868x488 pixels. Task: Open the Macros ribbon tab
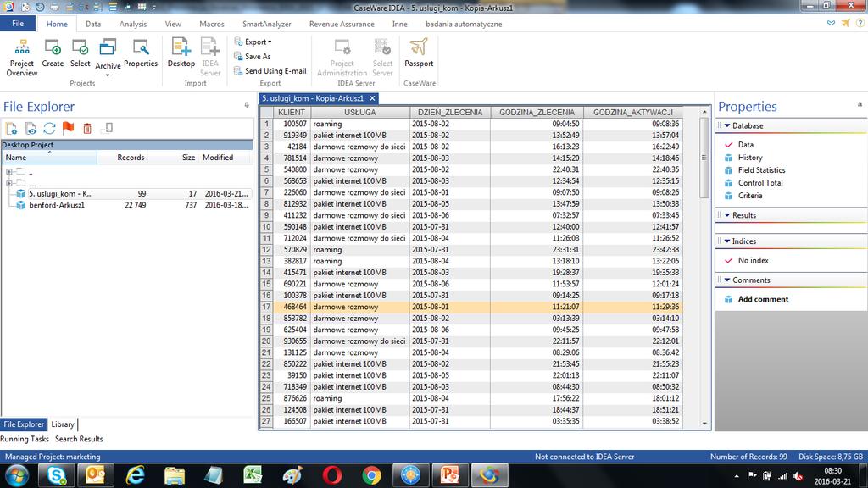(x=211, y=24)
